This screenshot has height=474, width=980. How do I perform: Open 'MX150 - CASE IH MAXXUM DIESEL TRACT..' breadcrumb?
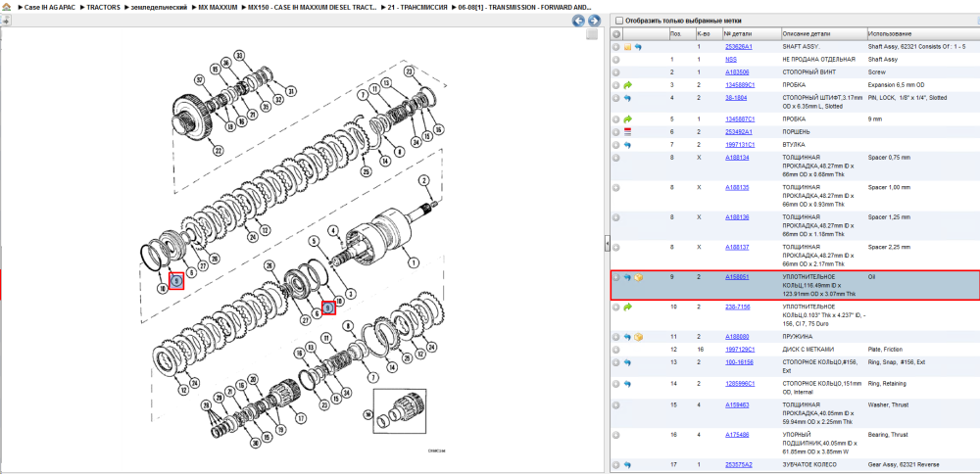[x=312, y=7]
